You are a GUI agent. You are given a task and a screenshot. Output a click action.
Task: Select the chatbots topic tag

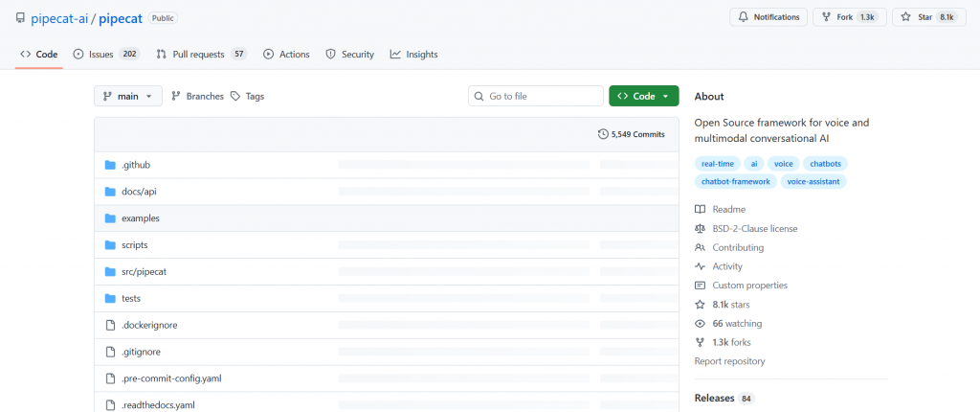tap(825, 164)
